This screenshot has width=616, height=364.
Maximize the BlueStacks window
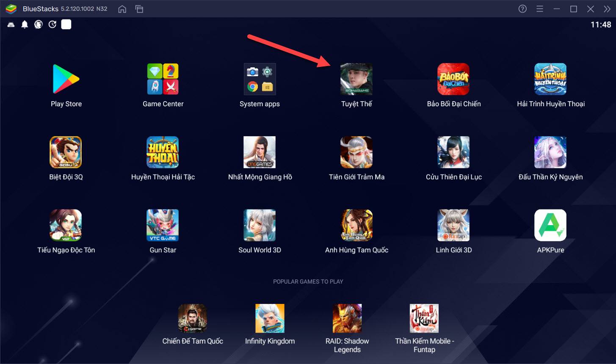[x=574, y=9]
